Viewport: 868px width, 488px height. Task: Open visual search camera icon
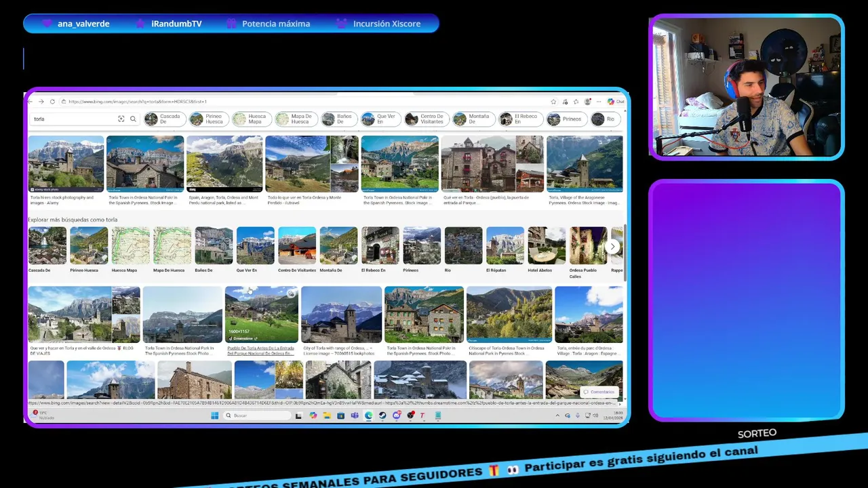121,119
